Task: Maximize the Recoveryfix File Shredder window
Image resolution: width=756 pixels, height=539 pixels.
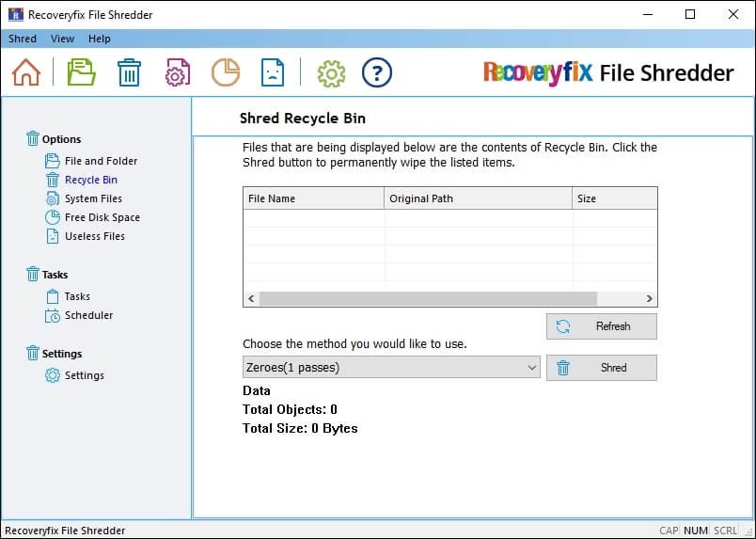Action: (690, 14)
